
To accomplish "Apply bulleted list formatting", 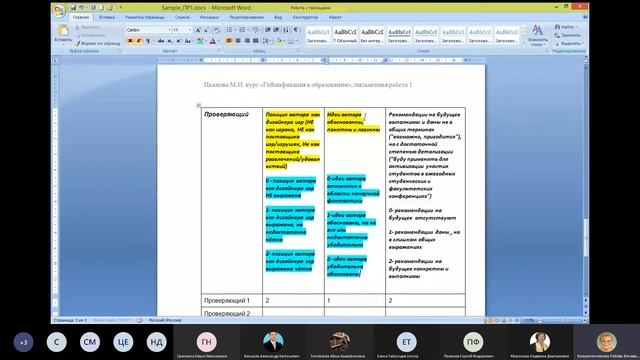I will [x=229, y=30].
